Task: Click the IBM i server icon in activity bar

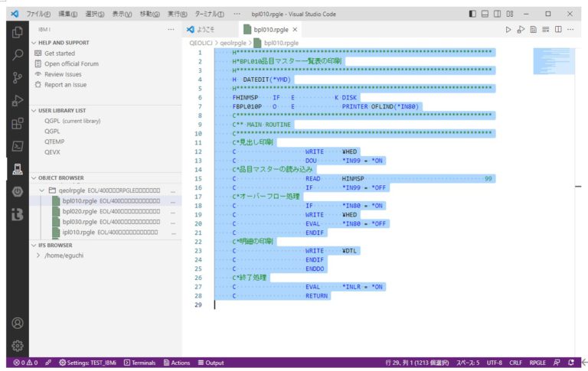Action: [17, 169]
